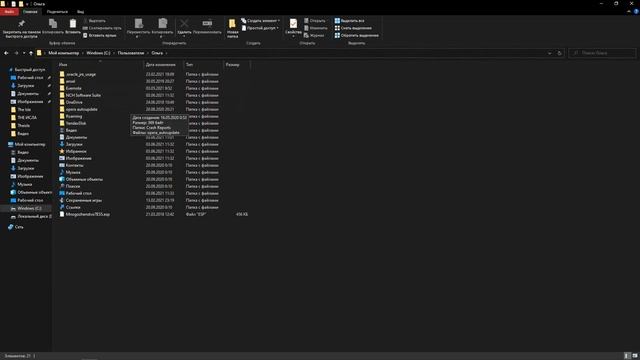Go up one folder level arrow
Screen dimensions: 640x360
tap(31, 53)
